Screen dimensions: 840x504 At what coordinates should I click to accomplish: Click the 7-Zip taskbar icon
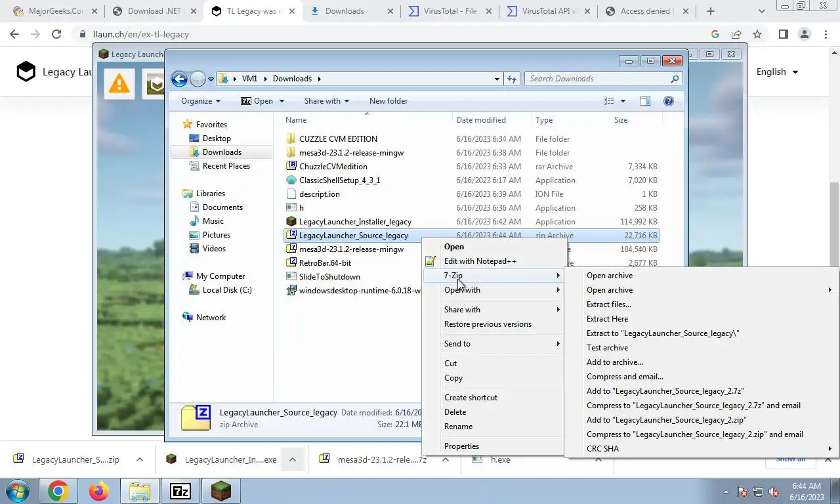point(180,491)
